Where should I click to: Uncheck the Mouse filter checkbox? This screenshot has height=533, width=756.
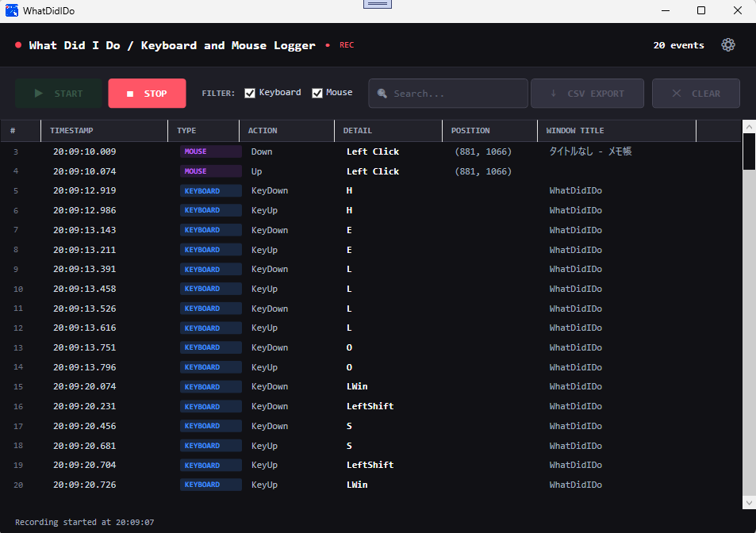pyautogui.click(x=317, y=93)
